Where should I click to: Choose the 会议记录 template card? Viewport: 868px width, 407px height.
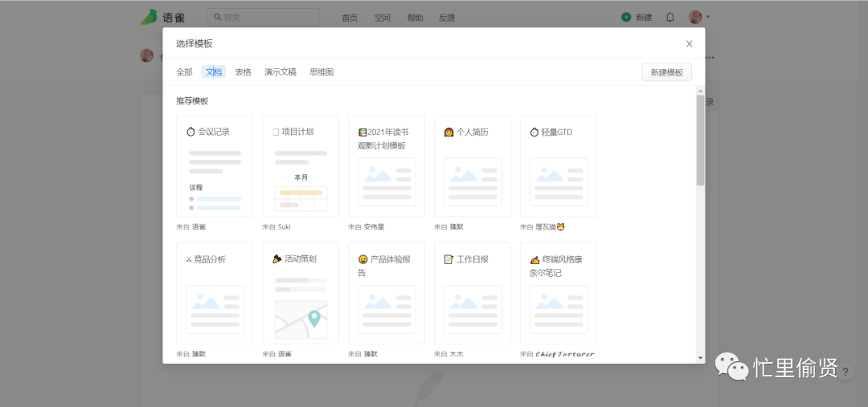click(x=215, y=166)
